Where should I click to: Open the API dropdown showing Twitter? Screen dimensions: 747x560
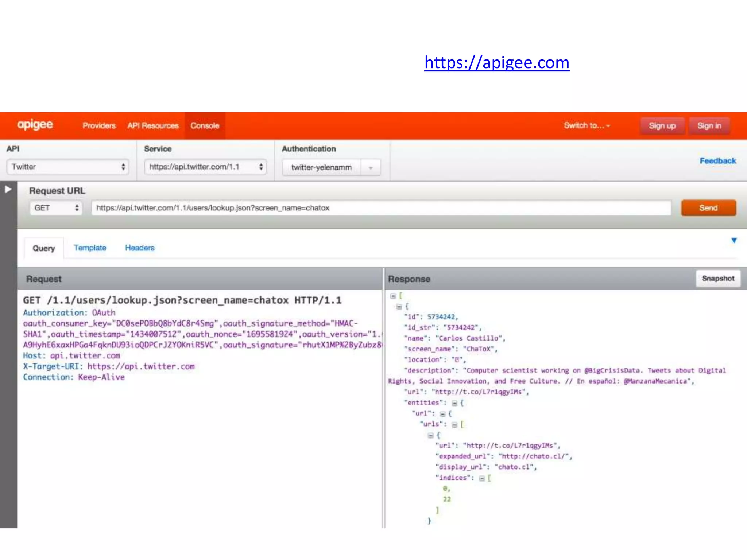point(68,167)
